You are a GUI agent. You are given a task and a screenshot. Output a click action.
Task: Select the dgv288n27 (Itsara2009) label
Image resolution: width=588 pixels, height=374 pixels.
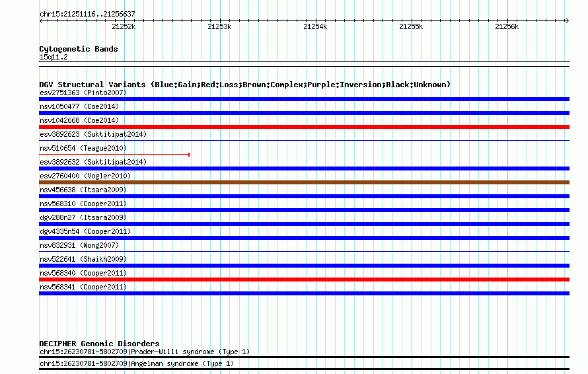click(83, 217)
